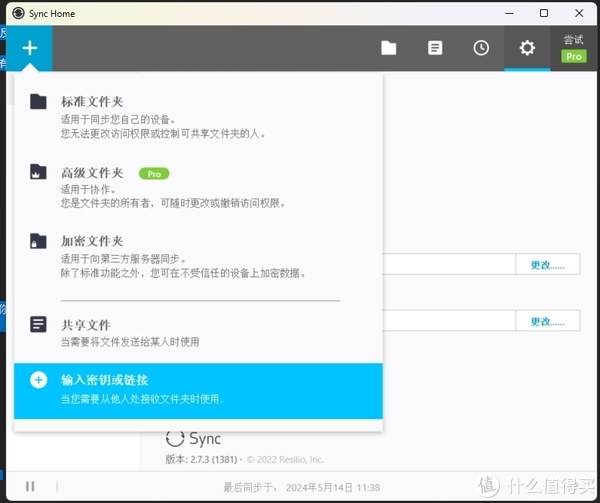Viewport: 600px width, 503px height.
Task: Select the 加密文件夹 menu entry
Action: click(198, 256)
